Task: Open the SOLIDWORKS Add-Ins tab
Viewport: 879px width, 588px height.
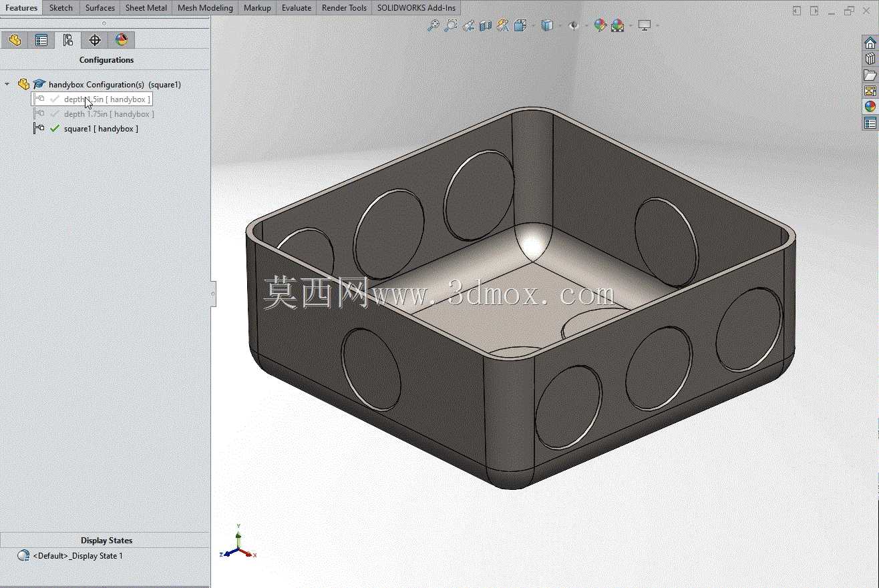Action: [416, 8]
